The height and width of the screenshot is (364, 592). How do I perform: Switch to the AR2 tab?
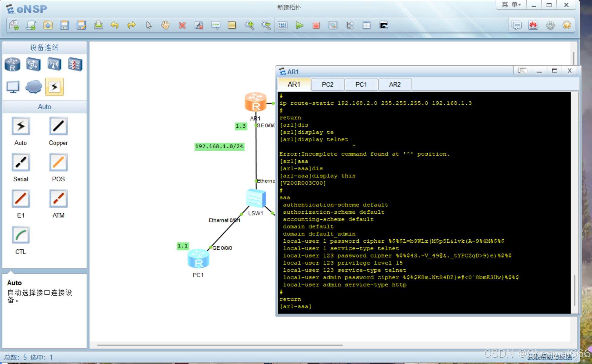point(395,84)
